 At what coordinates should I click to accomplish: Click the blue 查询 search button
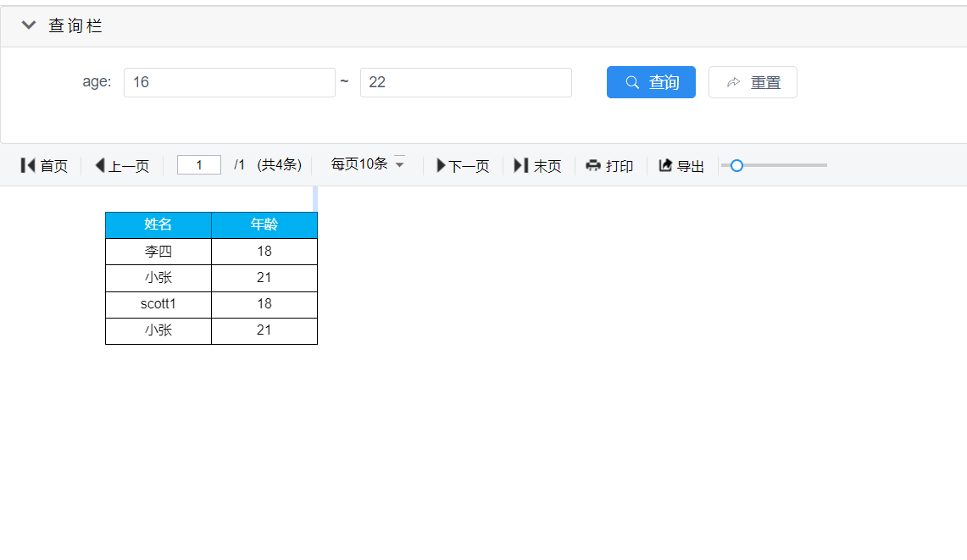click(x=651, y=82)
